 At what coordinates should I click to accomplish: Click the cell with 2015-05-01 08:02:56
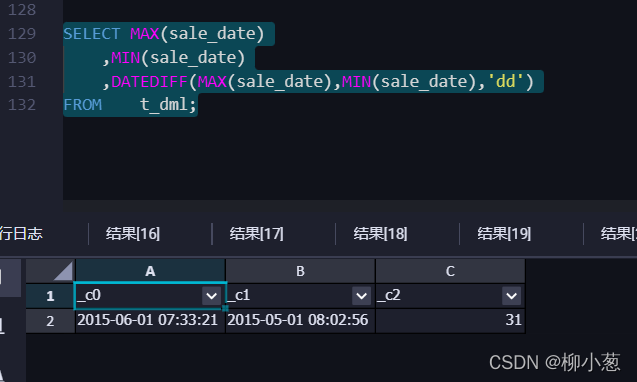click(x=300, y=320)
